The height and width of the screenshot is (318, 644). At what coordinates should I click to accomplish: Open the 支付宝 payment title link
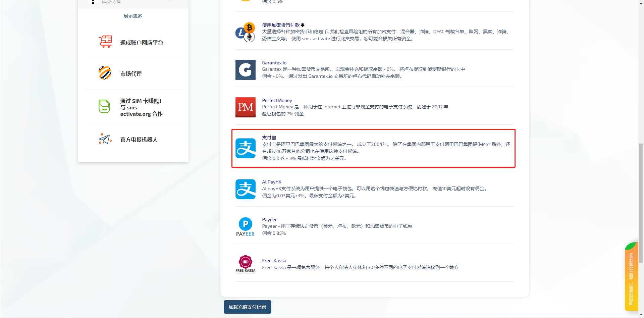[269, 138]
